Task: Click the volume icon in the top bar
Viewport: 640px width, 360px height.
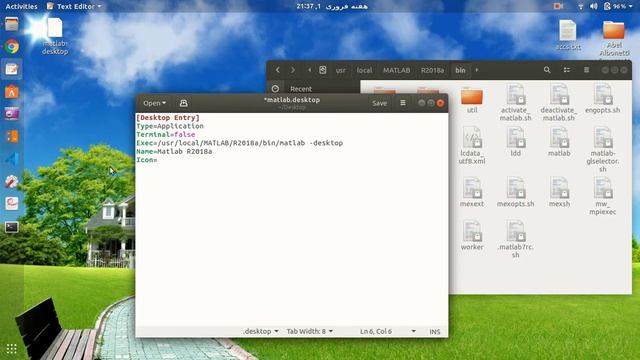Action: pos(593,6)
